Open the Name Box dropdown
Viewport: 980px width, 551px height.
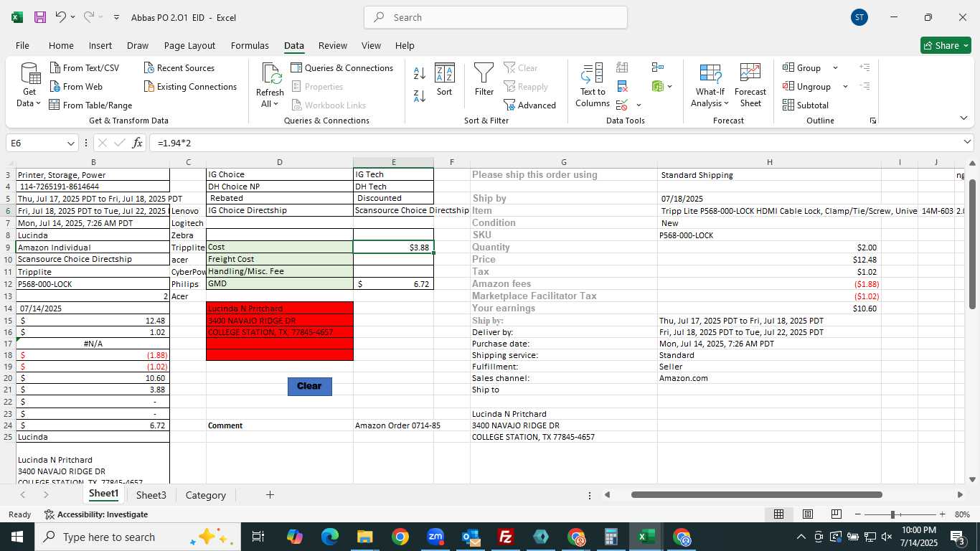70,143
